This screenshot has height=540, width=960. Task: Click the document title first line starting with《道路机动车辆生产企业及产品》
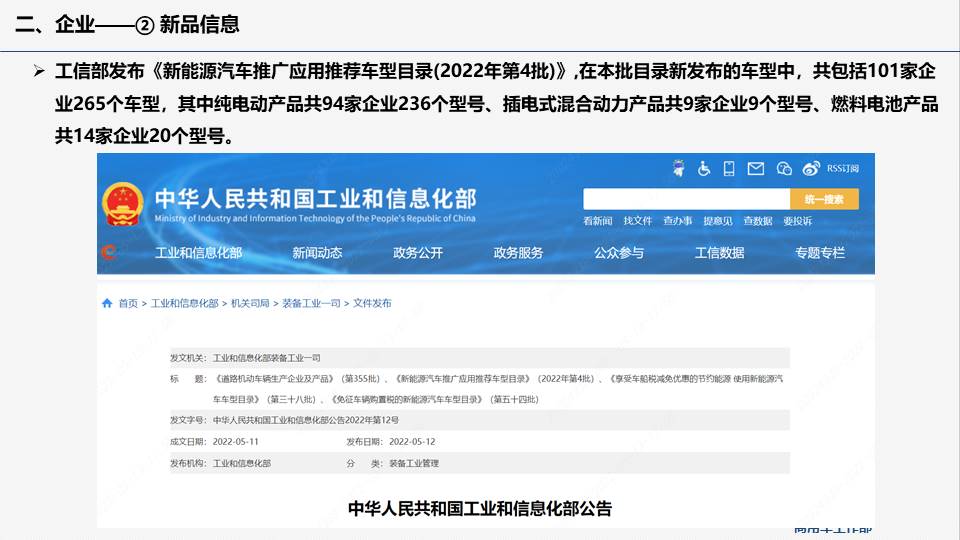pyautogui.click(x=498, y=379)
